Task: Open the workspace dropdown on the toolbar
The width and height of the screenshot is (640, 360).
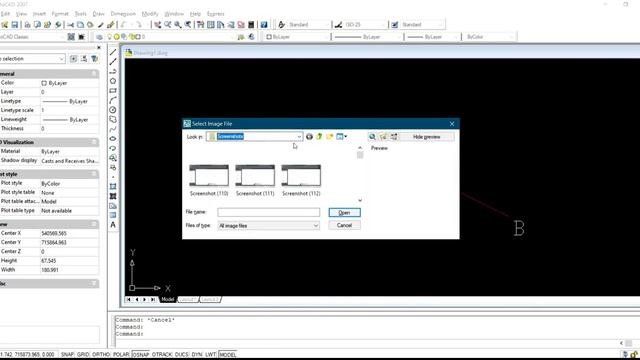Action: [x=62, y=37]
